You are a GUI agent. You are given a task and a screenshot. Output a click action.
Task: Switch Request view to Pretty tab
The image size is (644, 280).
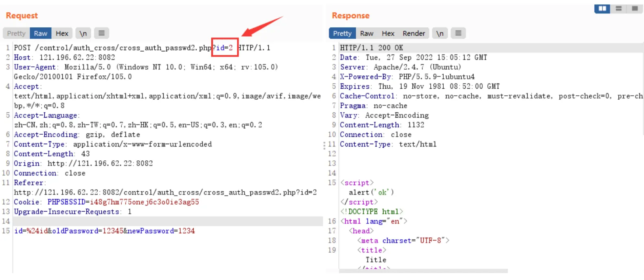pos(16,33)
